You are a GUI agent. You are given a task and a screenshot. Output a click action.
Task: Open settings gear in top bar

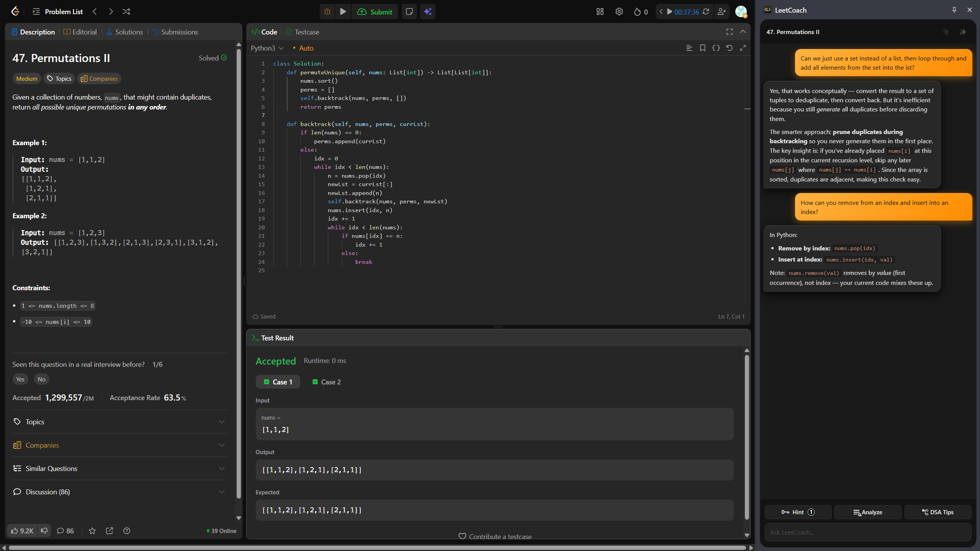(619, 12)
